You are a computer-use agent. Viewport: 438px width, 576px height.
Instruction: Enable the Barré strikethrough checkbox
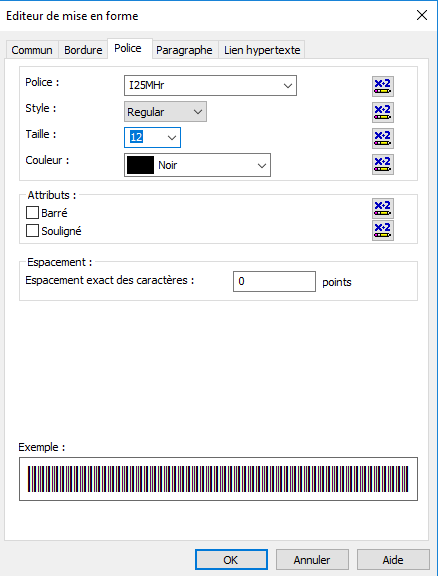pyautogui.click(x=32, y=213)
